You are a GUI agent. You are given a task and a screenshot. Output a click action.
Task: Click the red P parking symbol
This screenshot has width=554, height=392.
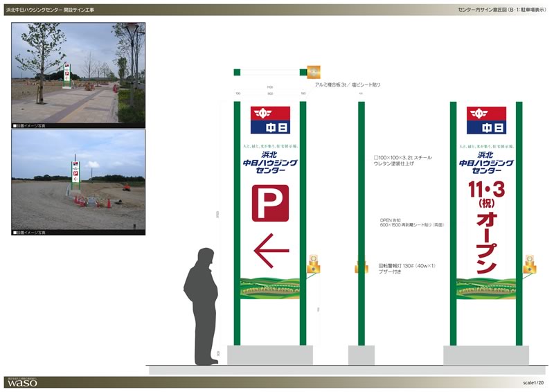coord(270,203)
